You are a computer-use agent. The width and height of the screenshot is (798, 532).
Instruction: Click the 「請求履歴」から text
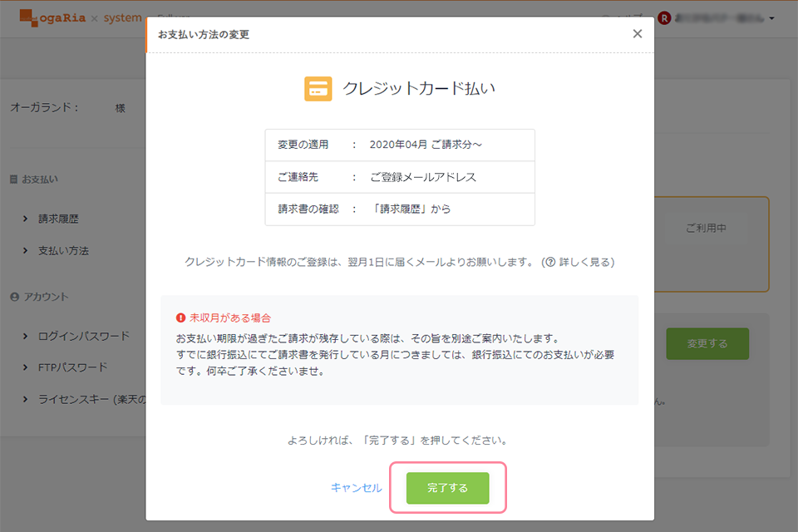(x=411, y=209)
